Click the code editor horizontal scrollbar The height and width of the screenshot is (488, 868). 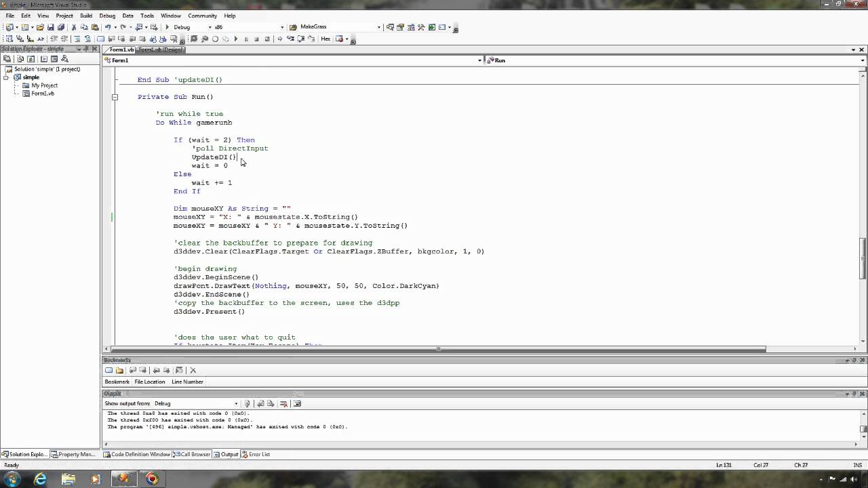click(x=438, y=349)
